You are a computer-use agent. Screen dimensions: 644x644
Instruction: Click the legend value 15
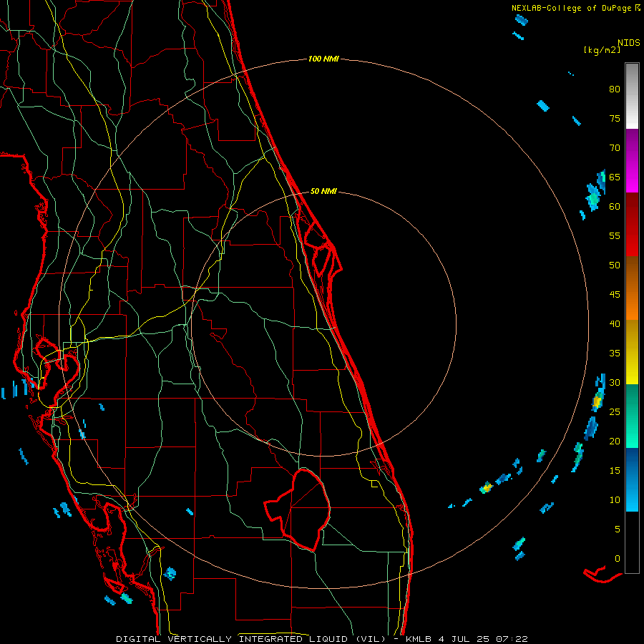point(615,471)
